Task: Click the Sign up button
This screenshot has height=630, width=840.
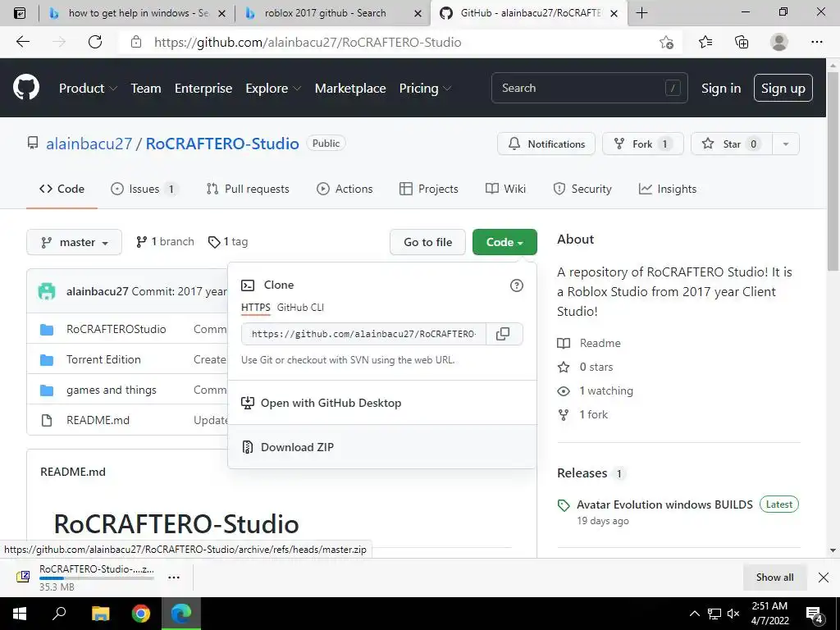Action: click(783, 88)
